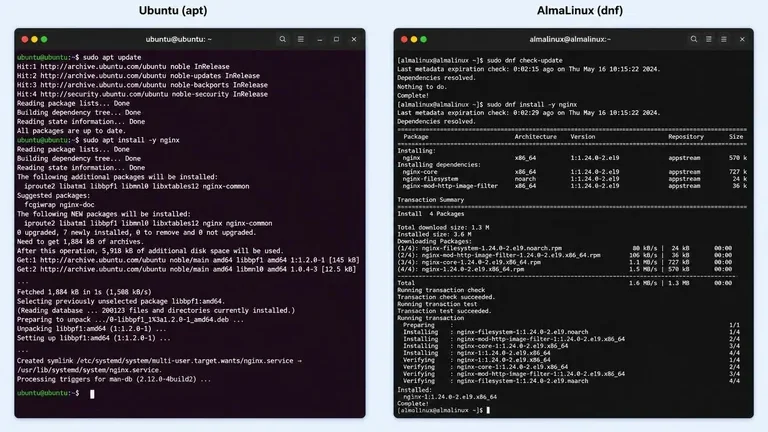
Task: Close the AlmaLinux terminal with the X button
Action: 742,39
